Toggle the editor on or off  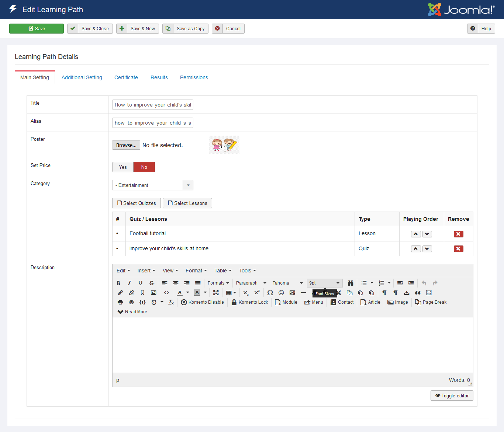point(452,396)
